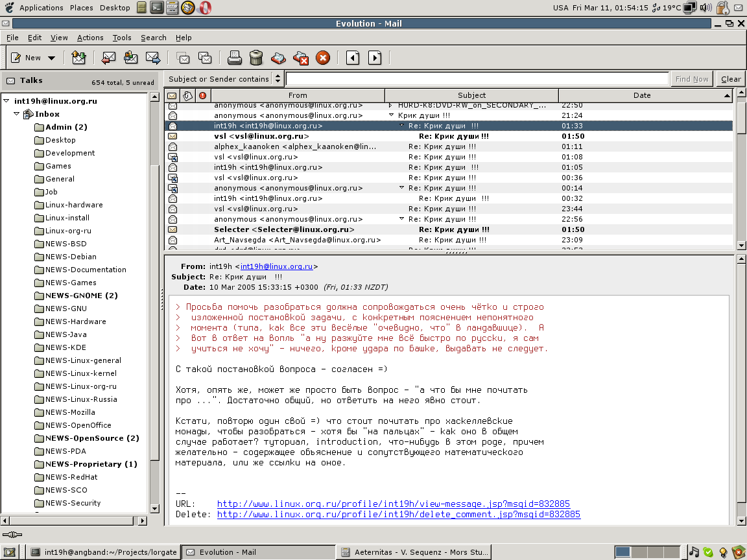
Task: Collapse the anonymous thread dated 00:14
Action: click(401, 188)
